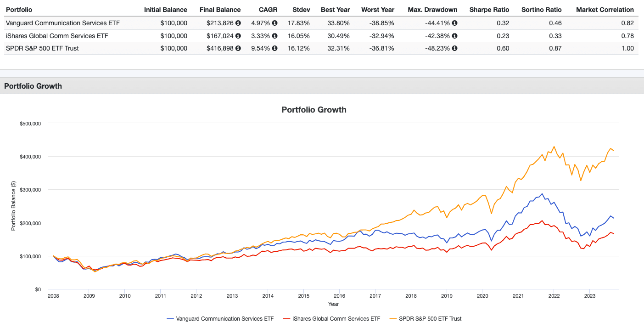Click the 0.60 Sharpe ratio value

[504, 48]
